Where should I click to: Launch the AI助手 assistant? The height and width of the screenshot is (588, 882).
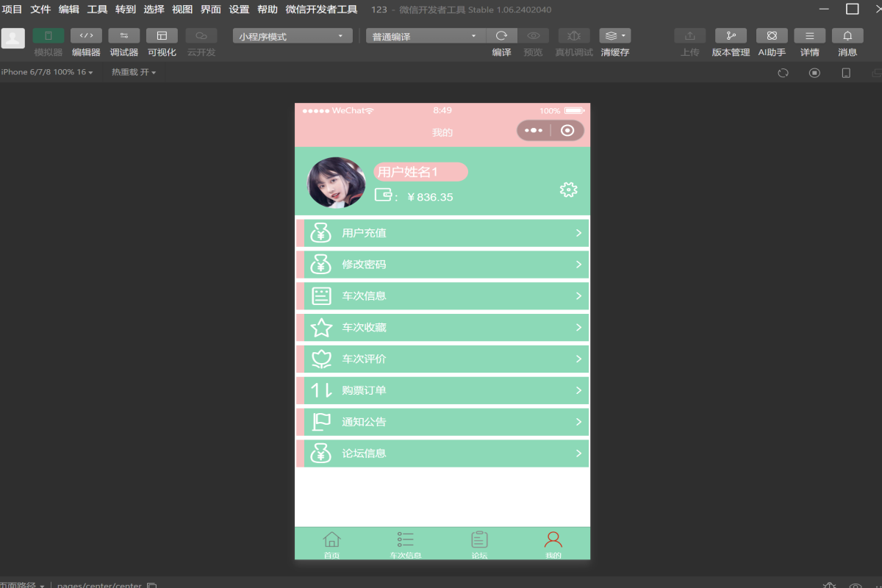click(772, 35)
